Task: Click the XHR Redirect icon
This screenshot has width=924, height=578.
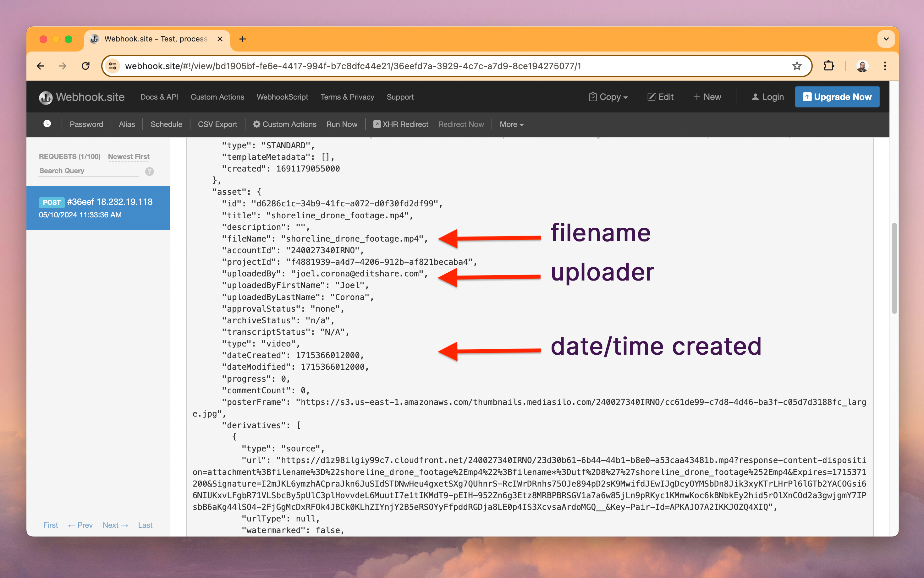Action: [x=377, y=124]
